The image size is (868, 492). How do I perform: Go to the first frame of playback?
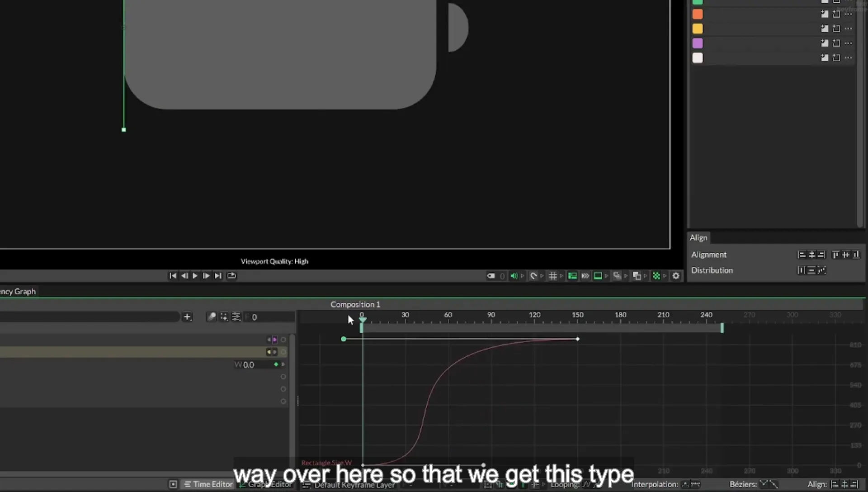point(173,276)
